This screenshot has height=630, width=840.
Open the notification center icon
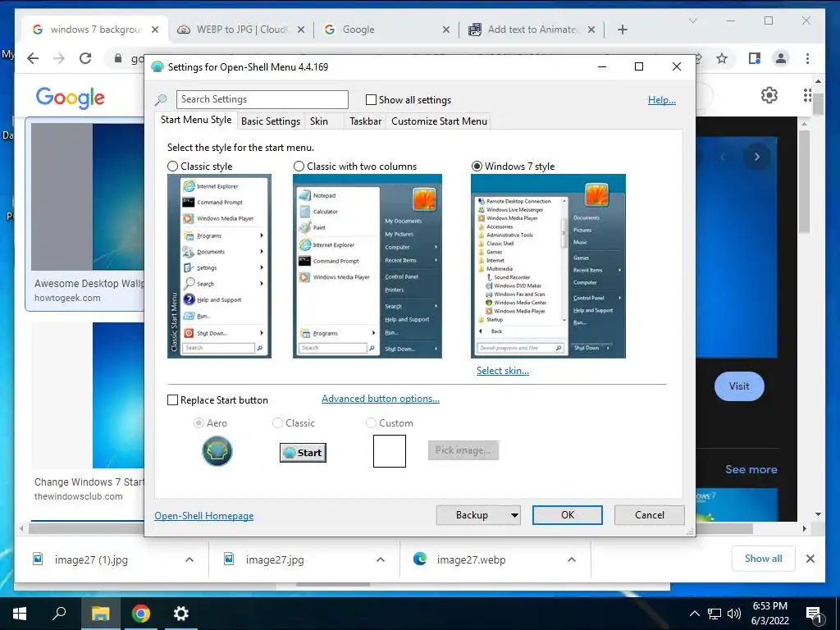(814, 614)
